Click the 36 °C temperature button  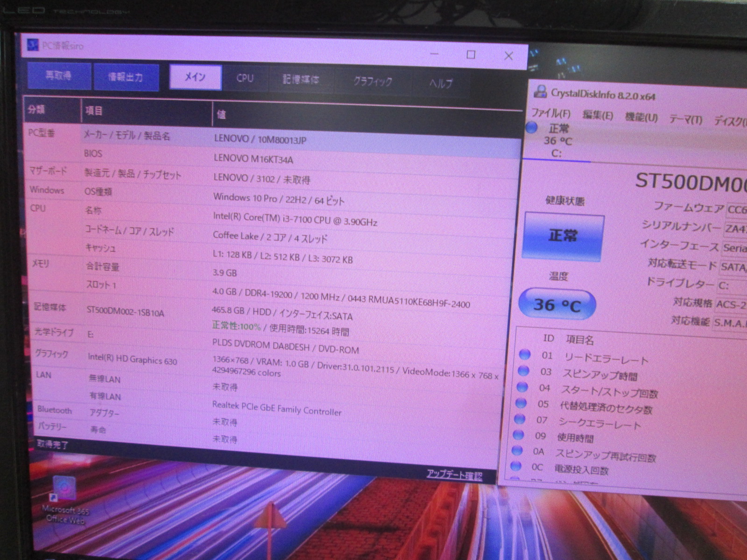557,305
